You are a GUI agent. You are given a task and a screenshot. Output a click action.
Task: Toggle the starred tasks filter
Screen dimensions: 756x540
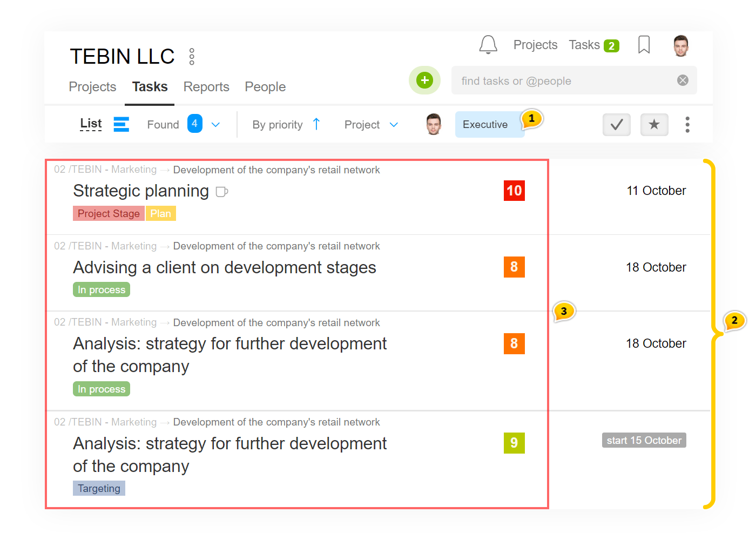tap(654, 125)
